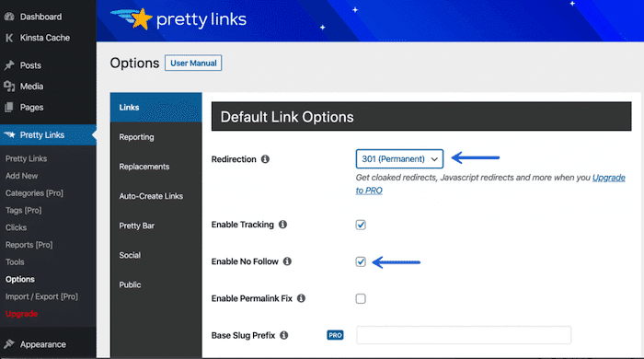Open the Redirection 301 (Permanent) dropdown
This screenshot has height=359, width=644.
click(x=399, y=159)
